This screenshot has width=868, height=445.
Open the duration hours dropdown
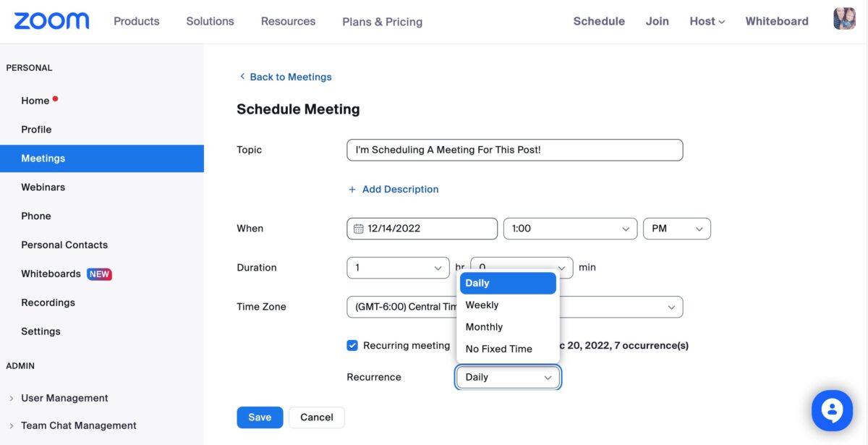click(398, 268)
